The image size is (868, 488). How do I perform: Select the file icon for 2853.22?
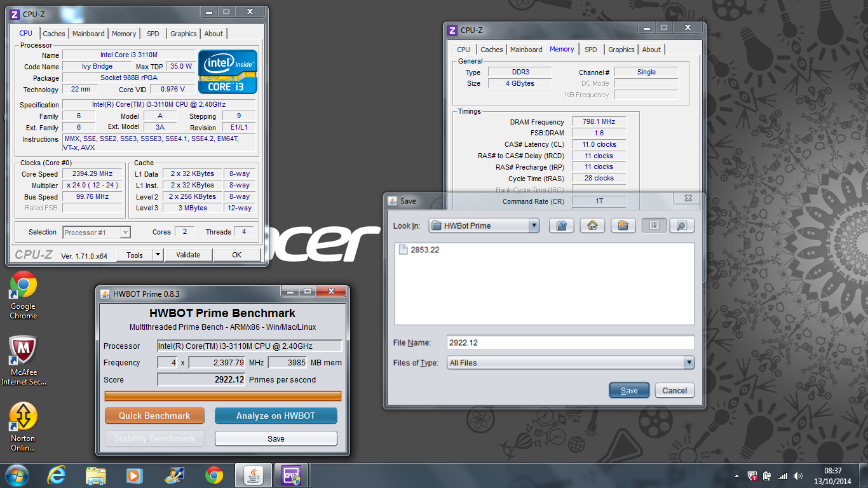tap(402, 250)
